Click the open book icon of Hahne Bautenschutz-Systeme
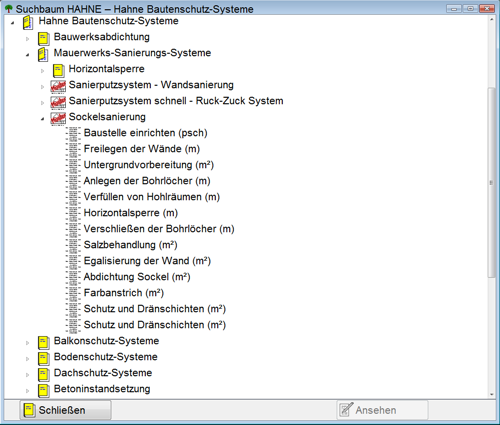 [28, 22]
